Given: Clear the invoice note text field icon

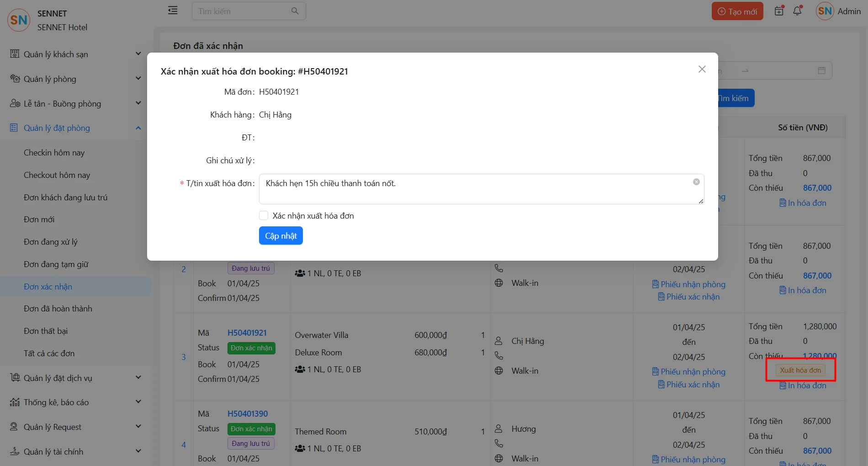Looking at the screenshot, I should 696,182.
